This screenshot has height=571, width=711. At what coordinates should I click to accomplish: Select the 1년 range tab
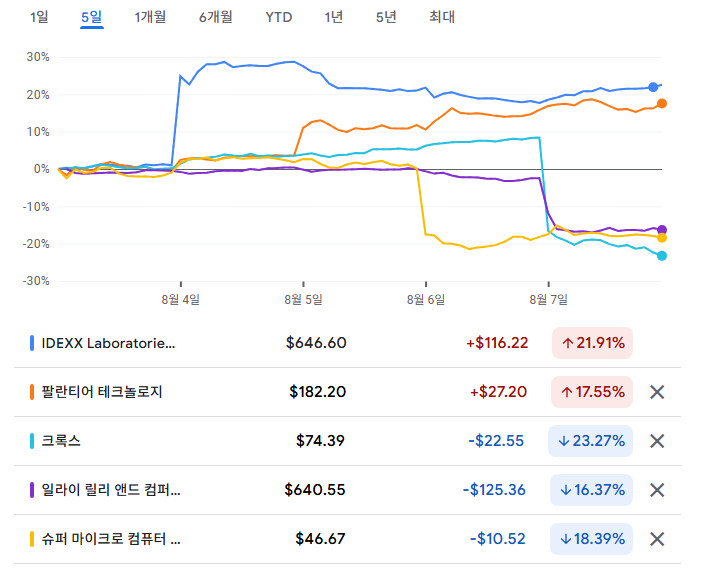[333, 17]
